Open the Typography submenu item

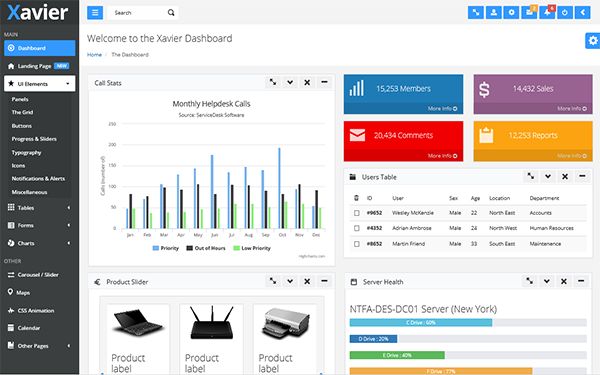pos(26,152)
